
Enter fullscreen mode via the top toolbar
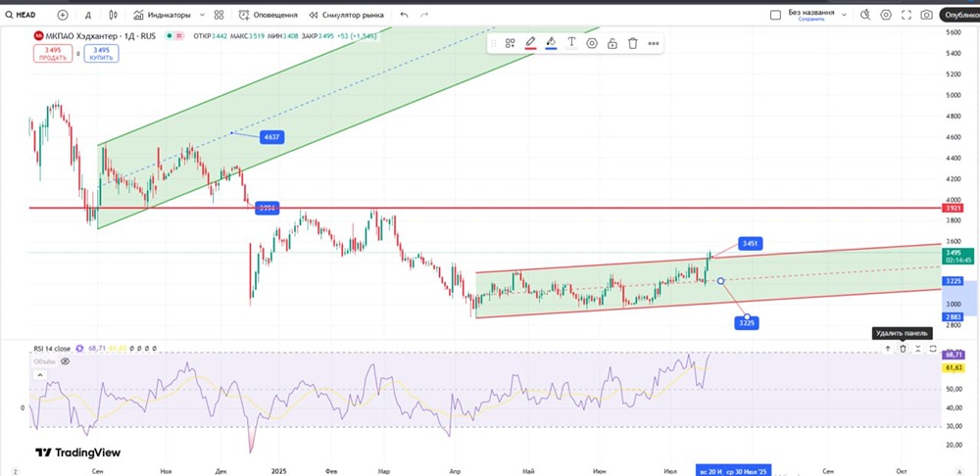tap(906, 15)
